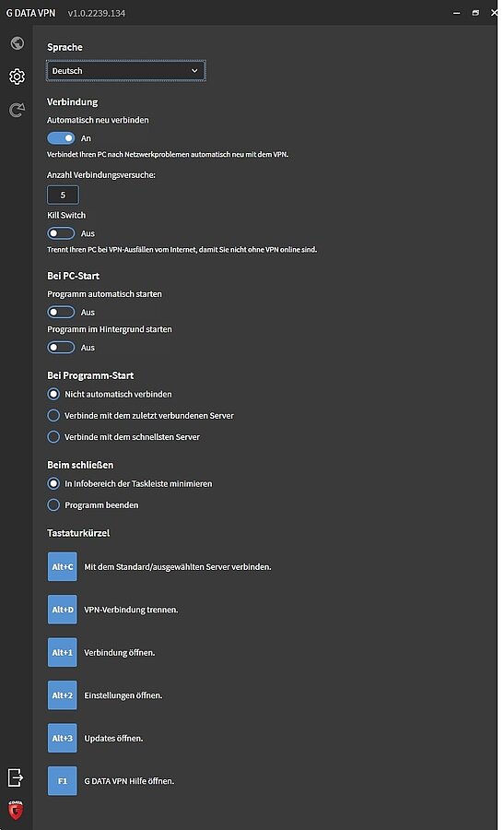Click the G DATA shield logo
The width and height of the screenshot is (504, 830).
click(16, 810)
